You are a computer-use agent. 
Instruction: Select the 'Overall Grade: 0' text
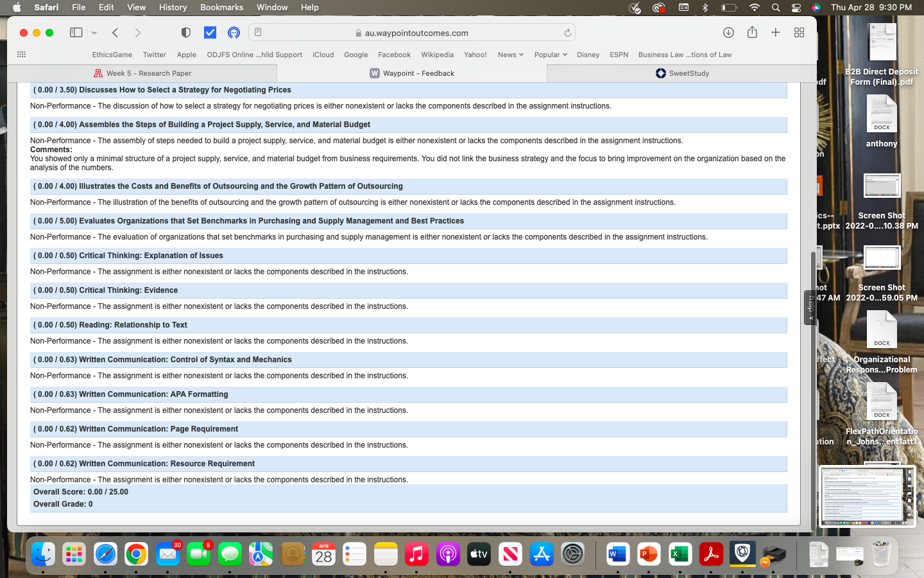(63, 504)
